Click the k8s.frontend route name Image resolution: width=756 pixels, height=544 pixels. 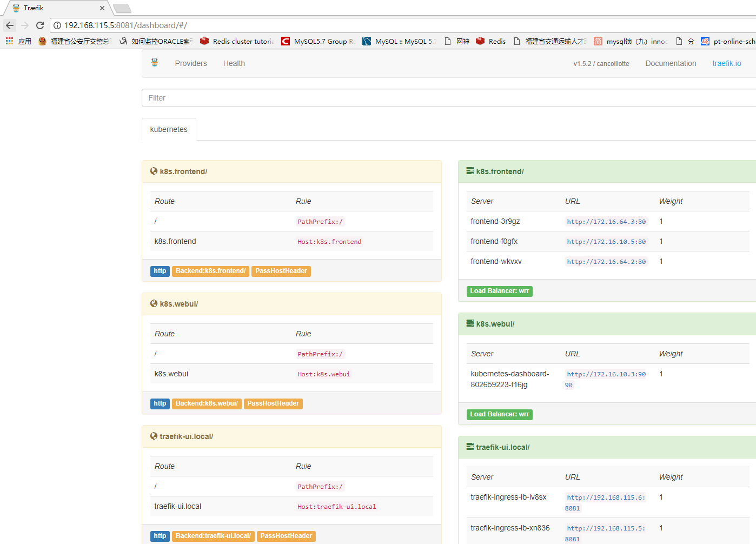(175, 242)
